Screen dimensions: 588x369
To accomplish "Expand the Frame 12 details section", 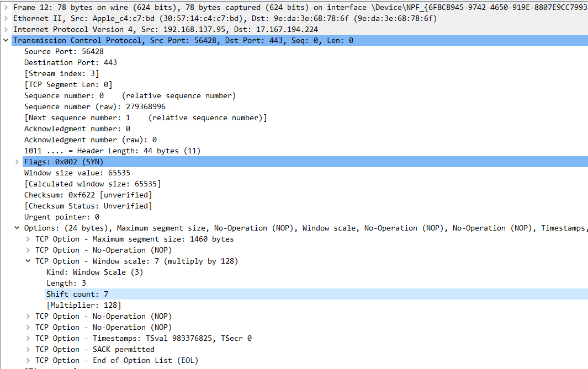I will pyautogui.click(x=6, y=7).
